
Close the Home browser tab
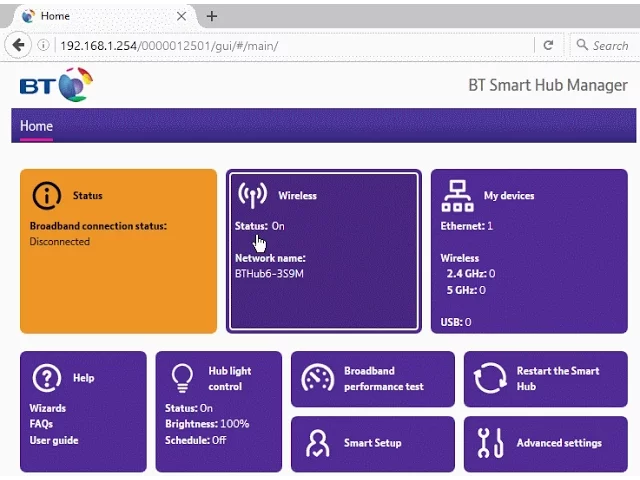tap(182, 16)
